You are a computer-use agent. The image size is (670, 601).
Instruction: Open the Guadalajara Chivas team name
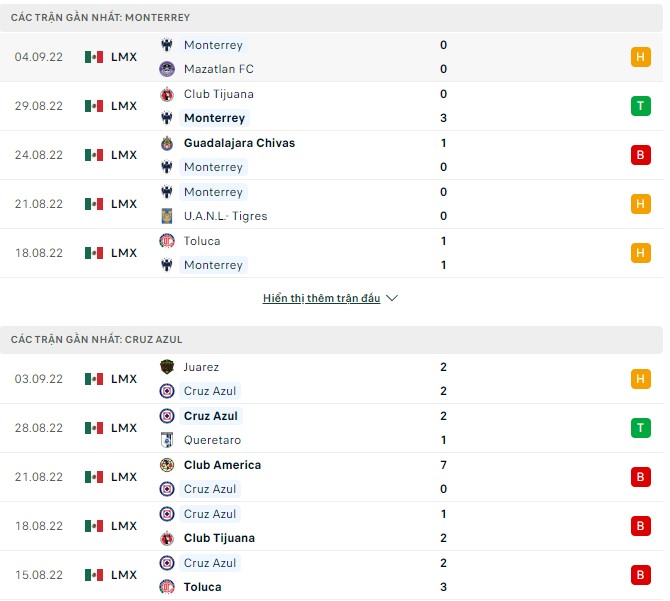[239, 143]
